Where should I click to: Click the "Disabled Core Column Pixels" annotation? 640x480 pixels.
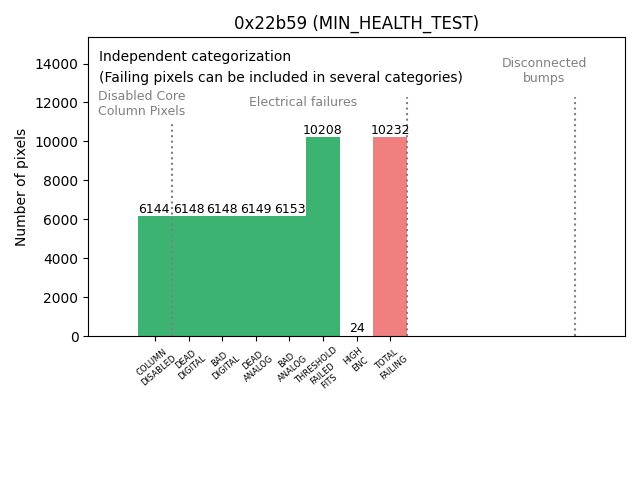tap(141, 103)
